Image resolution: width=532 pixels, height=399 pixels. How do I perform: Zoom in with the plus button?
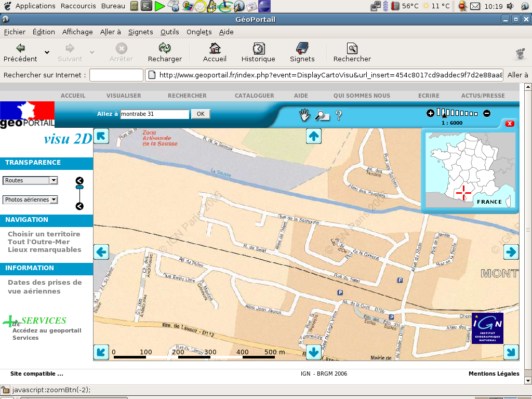tap(430, 113)
